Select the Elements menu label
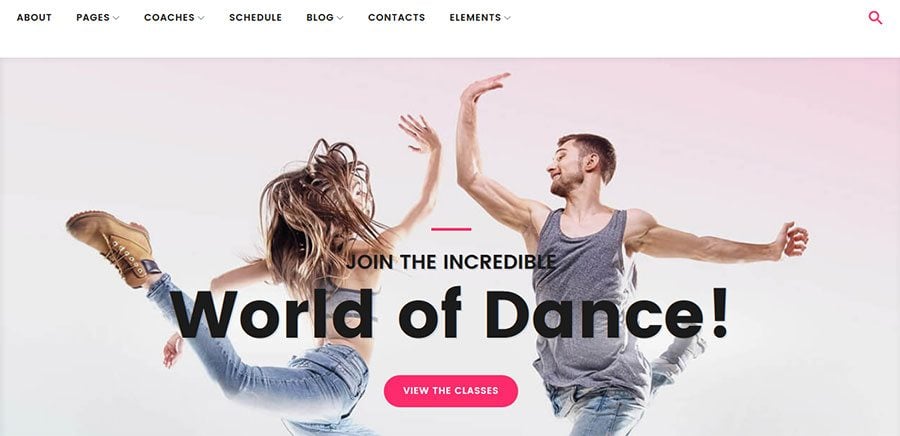This screenshot has width=900, height=436. pyautogui.click(x=475, y=18)
